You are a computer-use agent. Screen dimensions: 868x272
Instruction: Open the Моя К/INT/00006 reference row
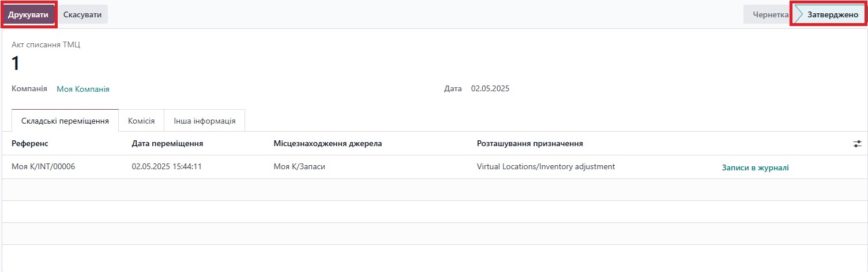click(43, 166)
